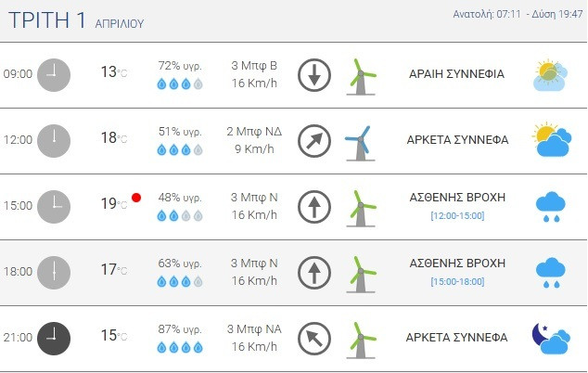Viewport: 588px width, 373px height.
Task: Click the blue wind turbine at 12:00
Action: [x=358, y=141]
